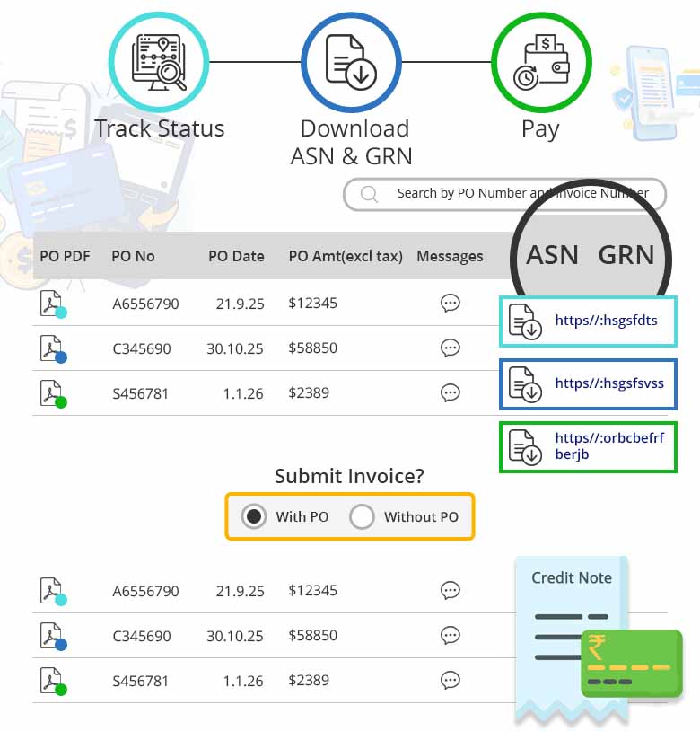Click the PO Amt(excl tax) column header

(346, 257)
